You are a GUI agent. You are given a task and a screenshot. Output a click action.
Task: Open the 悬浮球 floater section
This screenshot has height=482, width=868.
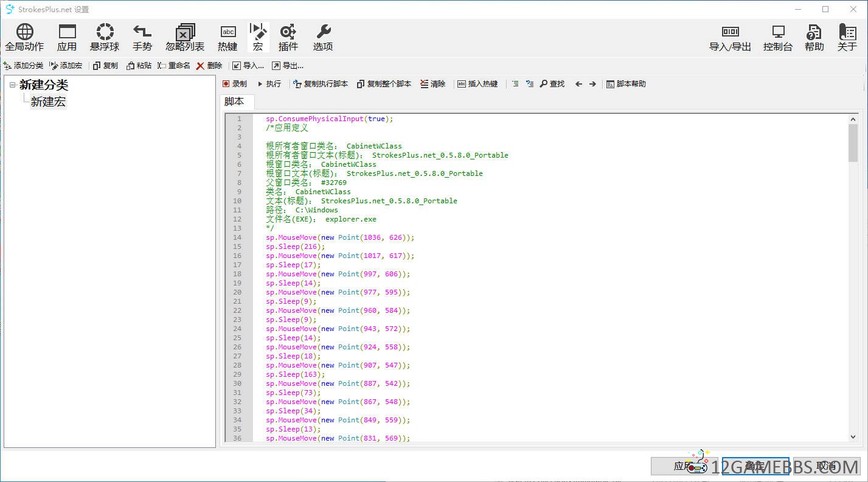(x=105, y=37)
